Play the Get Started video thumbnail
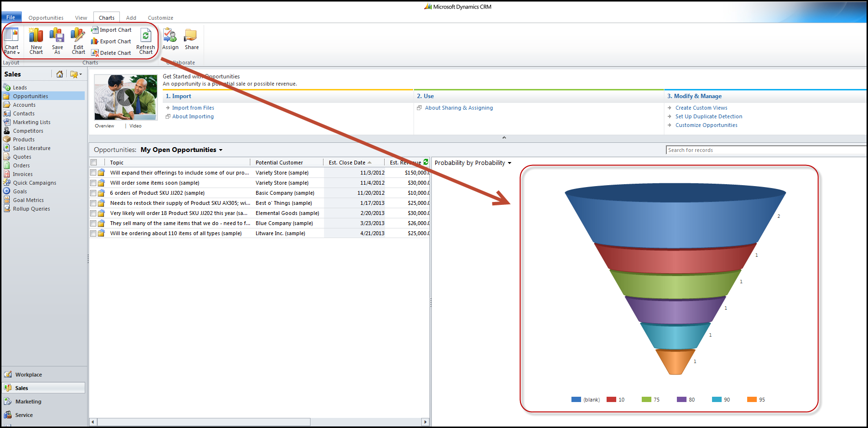Viewport: 868px width, 428px height. tap(126, 98)
